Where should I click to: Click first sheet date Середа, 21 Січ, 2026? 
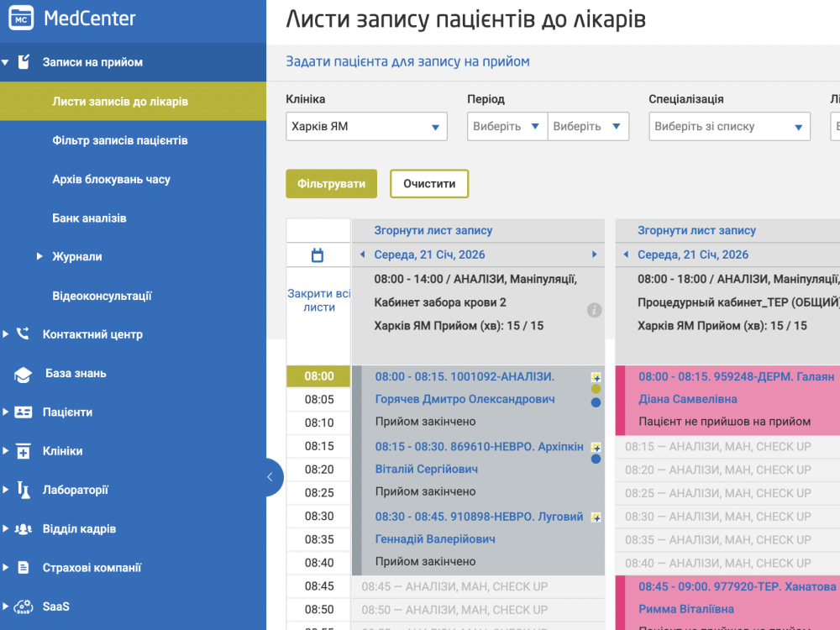point(429,255)
